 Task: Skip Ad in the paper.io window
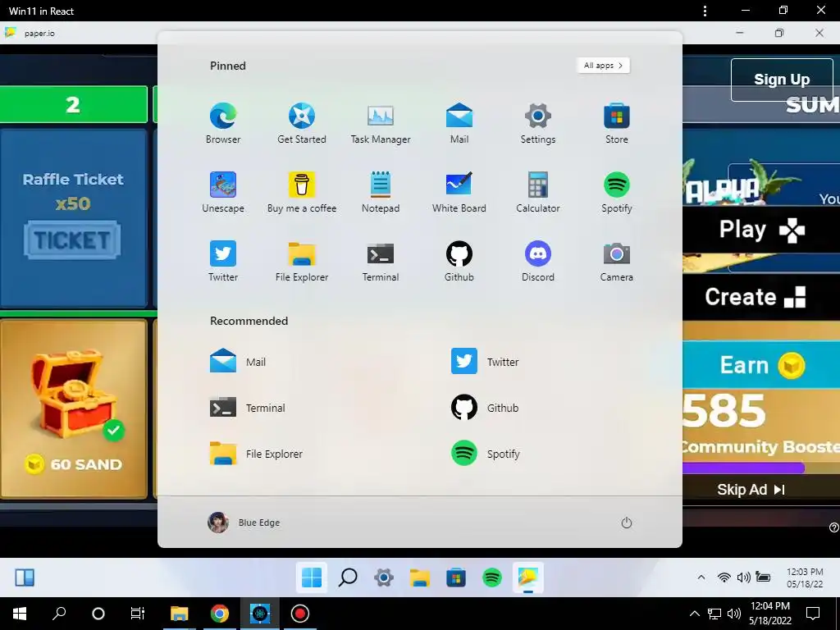click(751, 489)
